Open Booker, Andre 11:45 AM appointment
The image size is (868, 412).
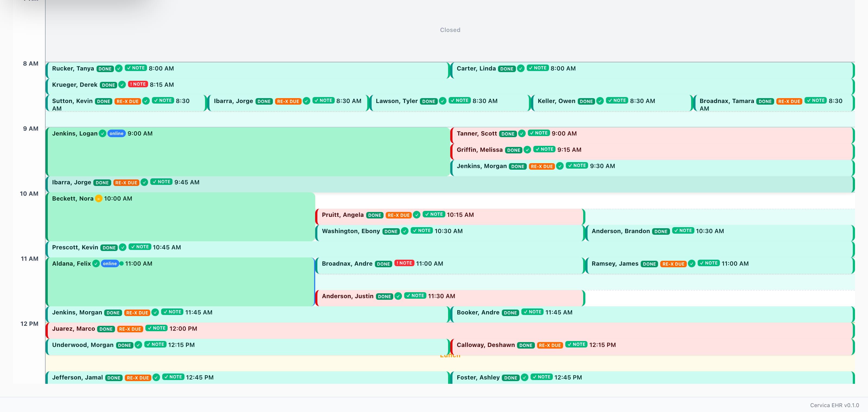point(652,314)
